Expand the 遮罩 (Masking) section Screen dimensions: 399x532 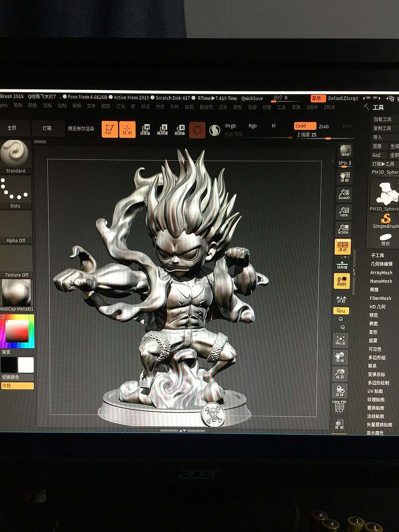coord(373,340)
